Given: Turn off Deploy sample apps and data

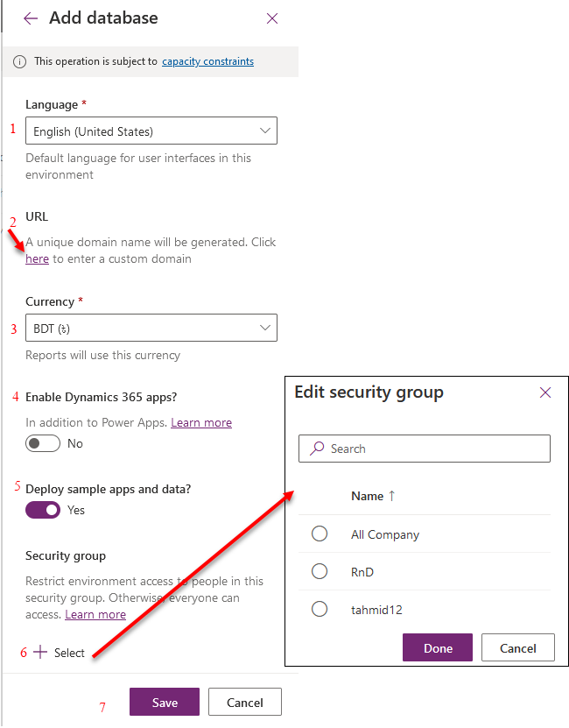Looking at the screenshot, I should [43, 510].
